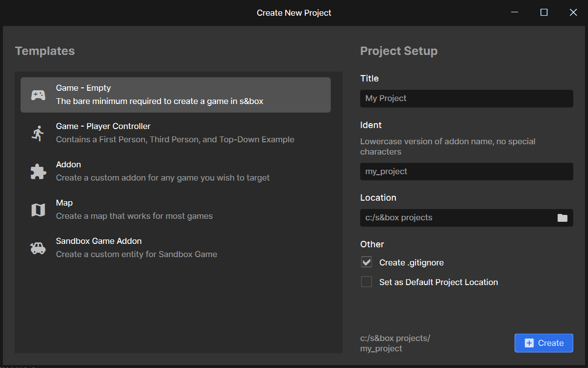Click the running person icon for Player Controller
The image size is (588, 368).
38,133
